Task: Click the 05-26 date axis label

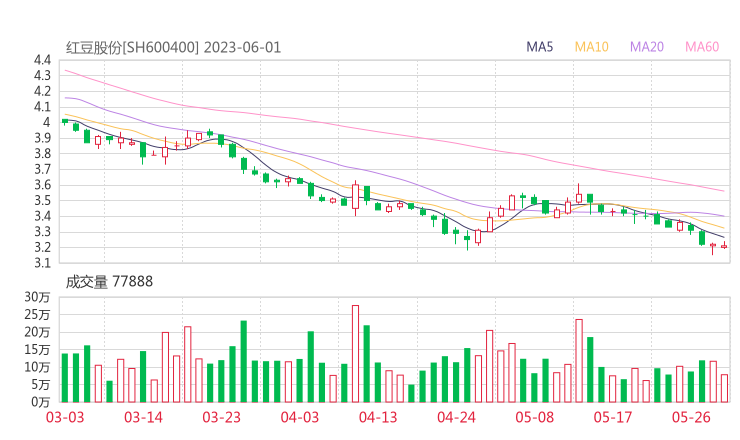Action: 691,418
